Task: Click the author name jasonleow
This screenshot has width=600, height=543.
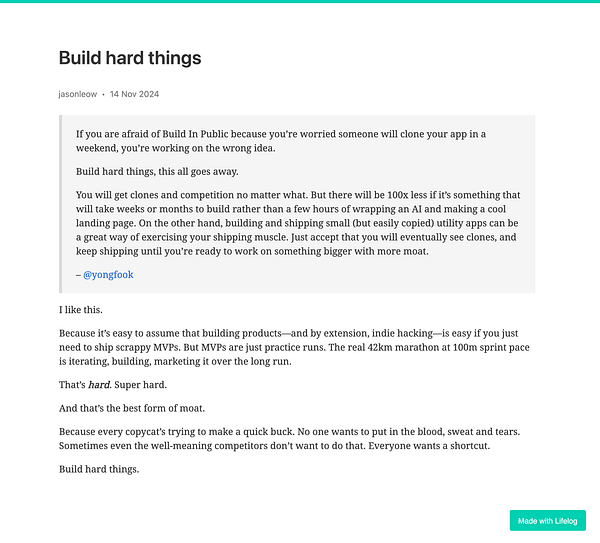Action: click(x=78, y=94)
